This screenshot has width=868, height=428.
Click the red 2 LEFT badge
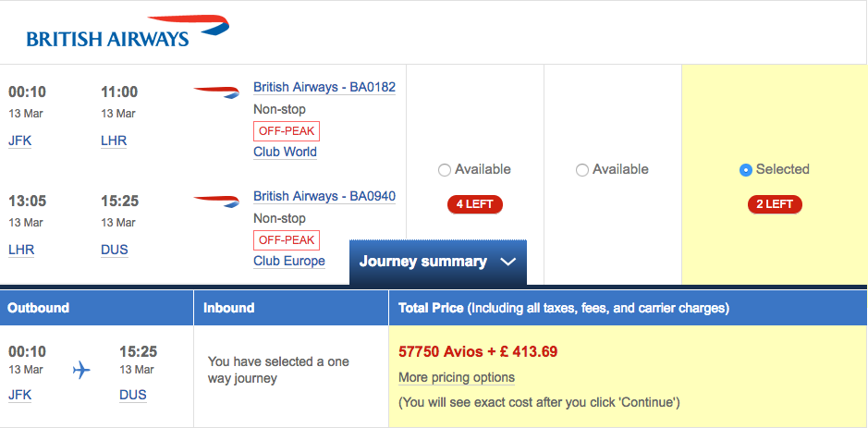(x=775, y=203)
